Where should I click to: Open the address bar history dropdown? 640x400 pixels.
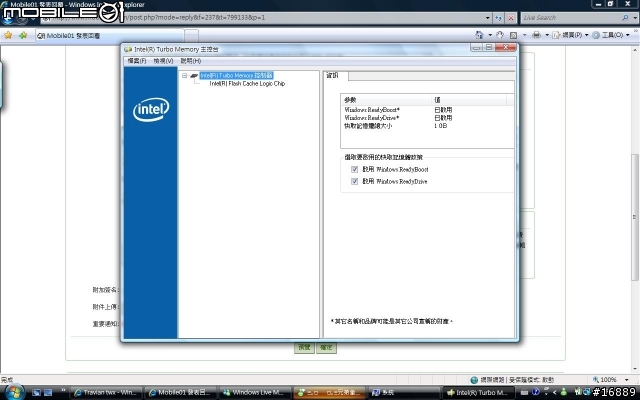(487, 18)
